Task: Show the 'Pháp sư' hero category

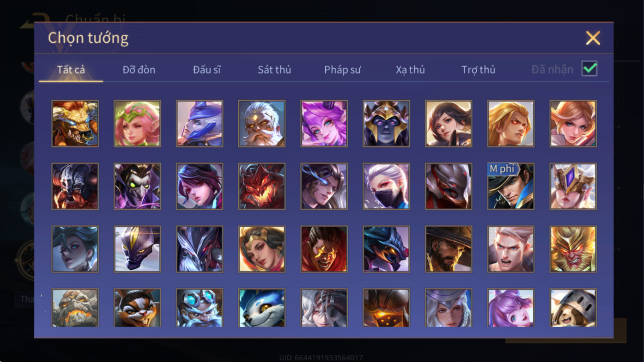Action: [x=342, y=70]
